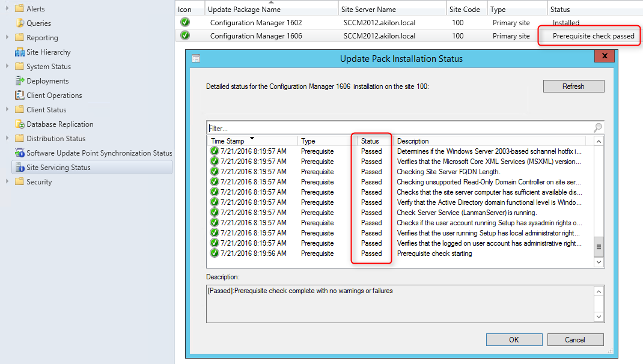Sort by dialog Status column header
Image resolution: width=643 pixels, height=364 pixels.
point(375,141)
